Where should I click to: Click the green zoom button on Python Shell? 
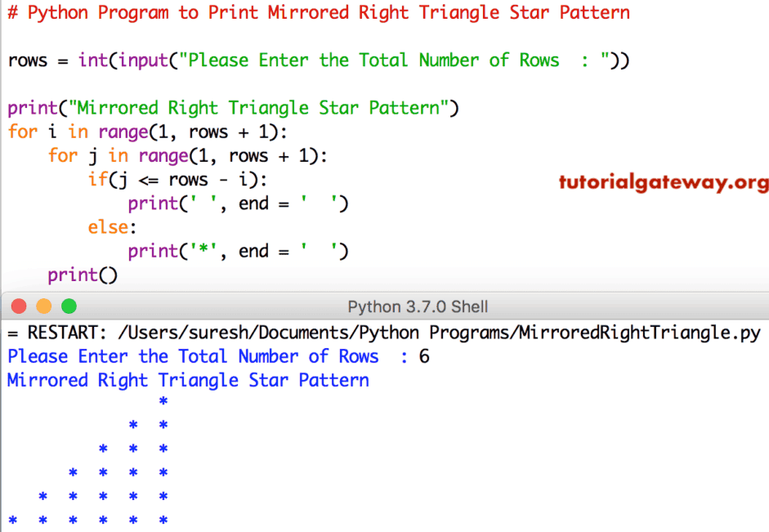[x=69, y=306]
